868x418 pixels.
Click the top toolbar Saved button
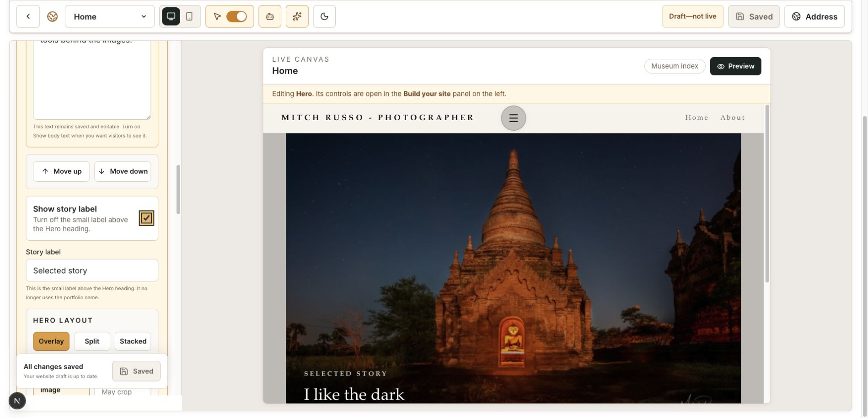click(x=754, y=16)
